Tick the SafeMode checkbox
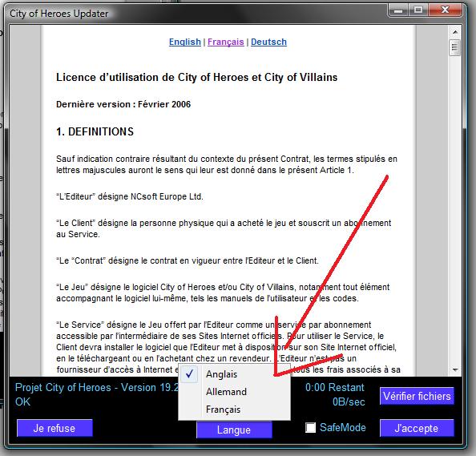Image resolution: width=476 pixels, height=456 pixels. pyautogui.click(x=310, y=427)
